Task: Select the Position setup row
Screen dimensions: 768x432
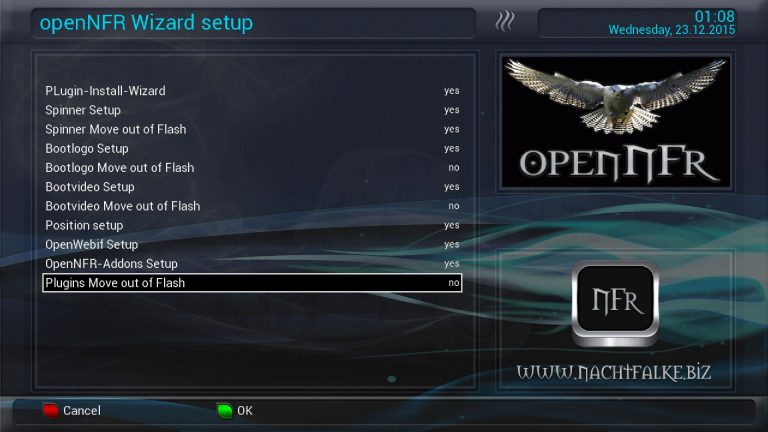Action: click(x=252, y=225)
